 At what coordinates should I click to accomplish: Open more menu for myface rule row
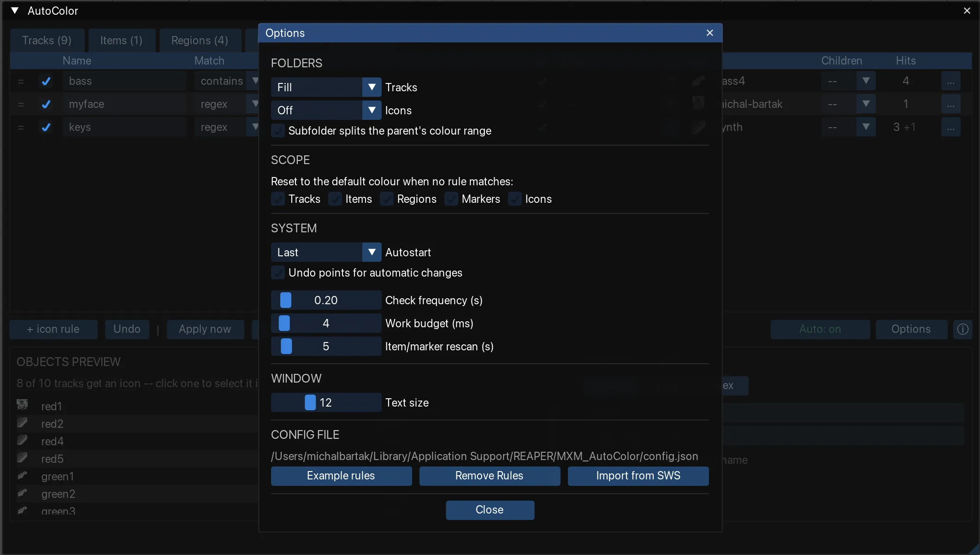950,104
